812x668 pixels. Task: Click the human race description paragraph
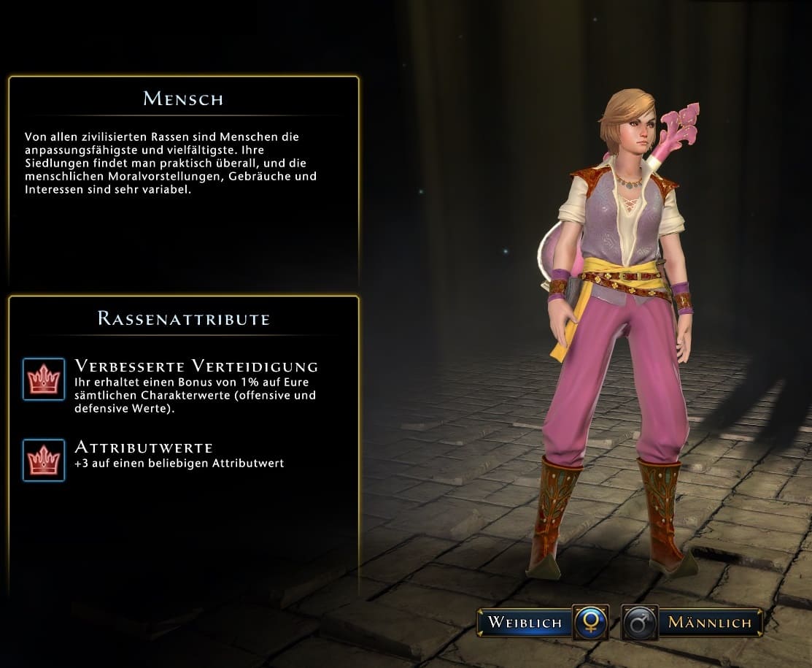pyautogui.click(x=171, y=163)
